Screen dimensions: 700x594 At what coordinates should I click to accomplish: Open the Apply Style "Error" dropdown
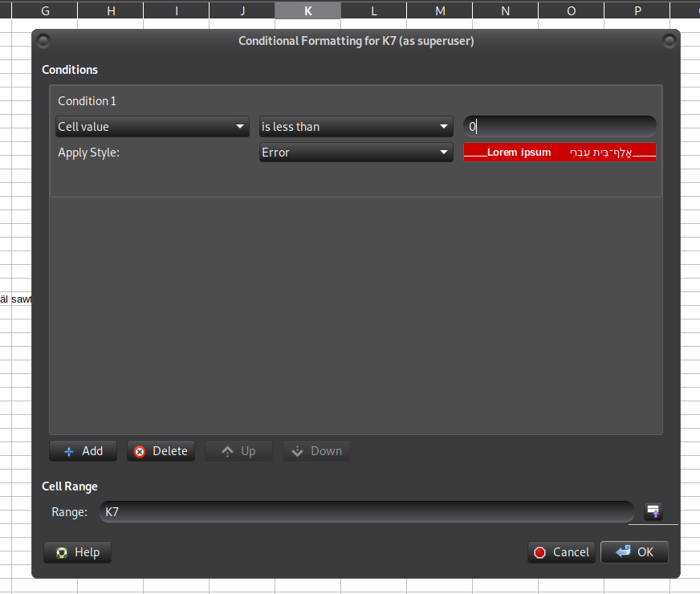point(356,153)
